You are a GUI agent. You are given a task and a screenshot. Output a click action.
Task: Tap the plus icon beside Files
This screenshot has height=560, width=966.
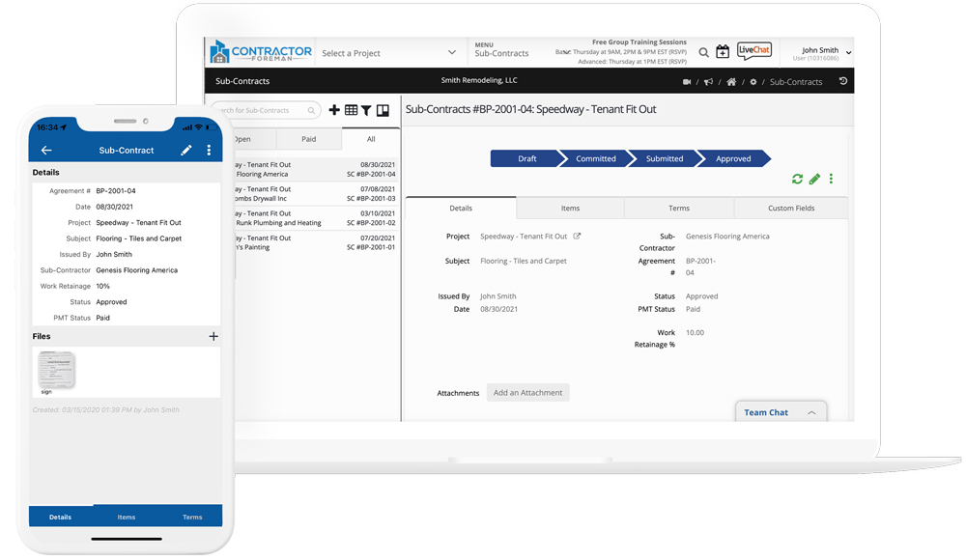pyautogui.click(x=213, y=336)
